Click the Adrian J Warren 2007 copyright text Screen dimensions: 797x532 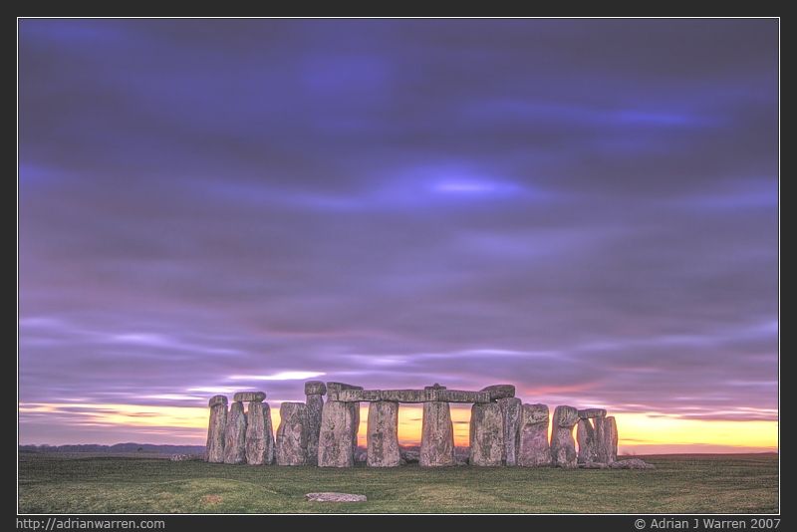(x=706, y=523)
